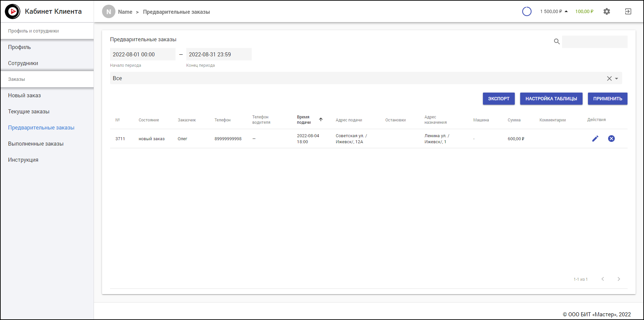Open the Начало периода date picker
The image size is (644, 320).
click(x=142, y=54)
